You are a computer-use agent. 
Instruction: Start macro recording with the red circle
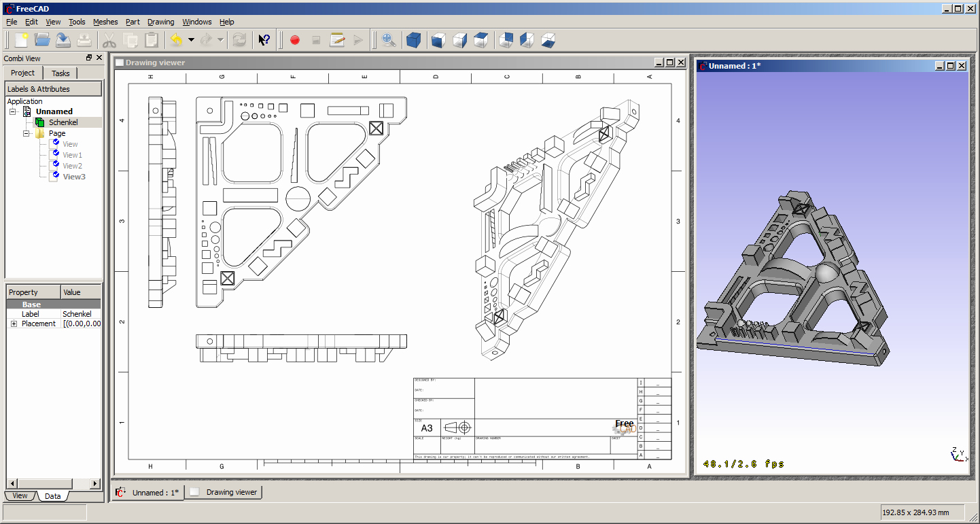(295, 40)
